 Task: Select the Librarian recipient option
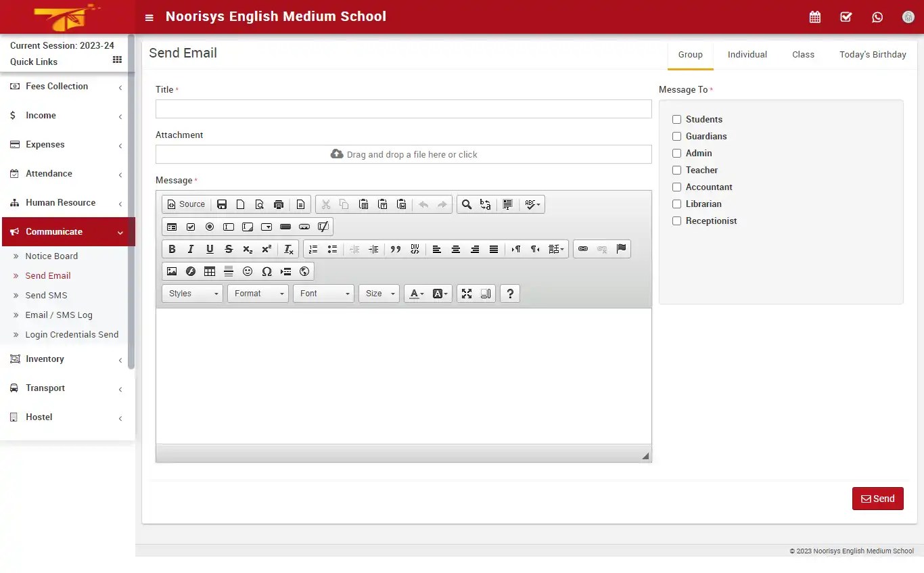pos(676,204)
